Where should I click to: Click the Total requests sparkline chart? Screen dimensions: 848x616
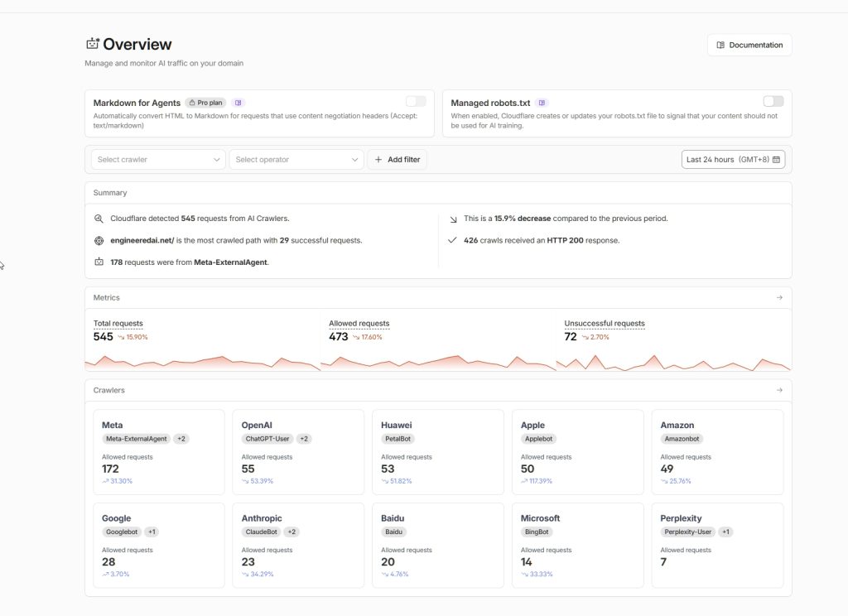(x=203, y=363)
